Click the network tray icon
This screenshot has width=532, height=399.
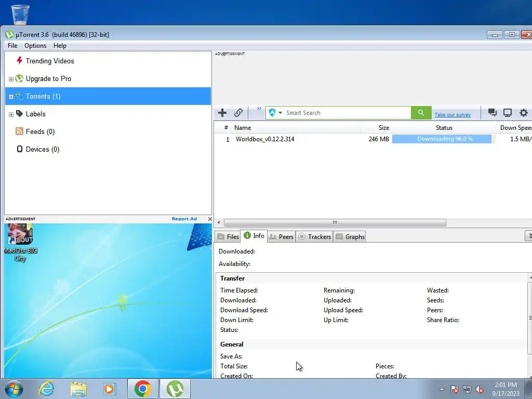pos(467,389)
